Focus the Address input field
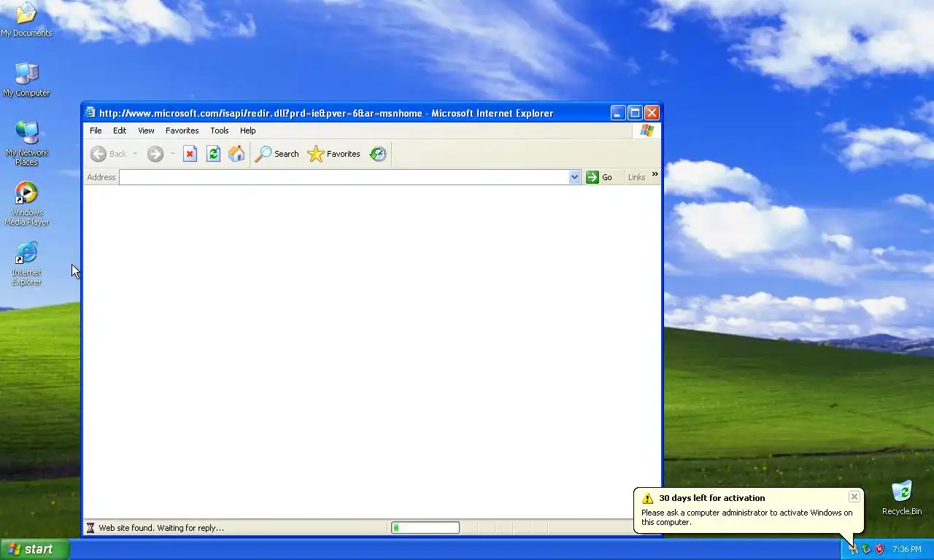The image size is (934, 560). [344, 177]
